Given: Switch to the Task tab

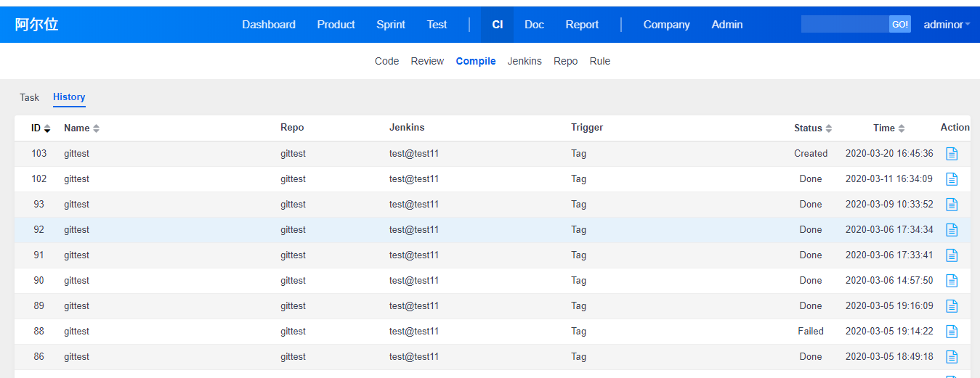Looking at the screenshot, I should [29, 97].
